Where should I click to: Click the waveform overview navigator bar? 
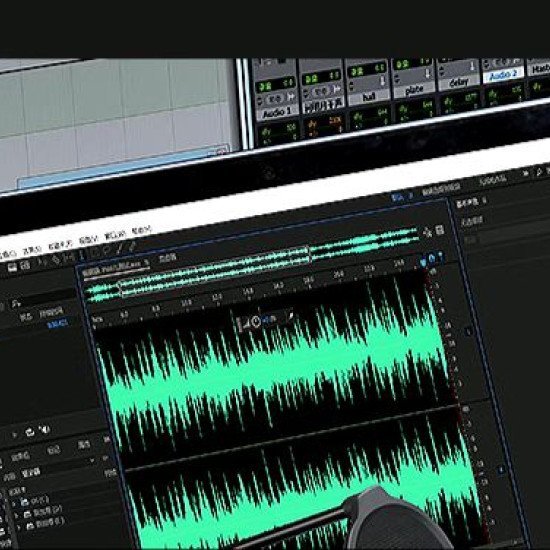click(x=251, y=266)
